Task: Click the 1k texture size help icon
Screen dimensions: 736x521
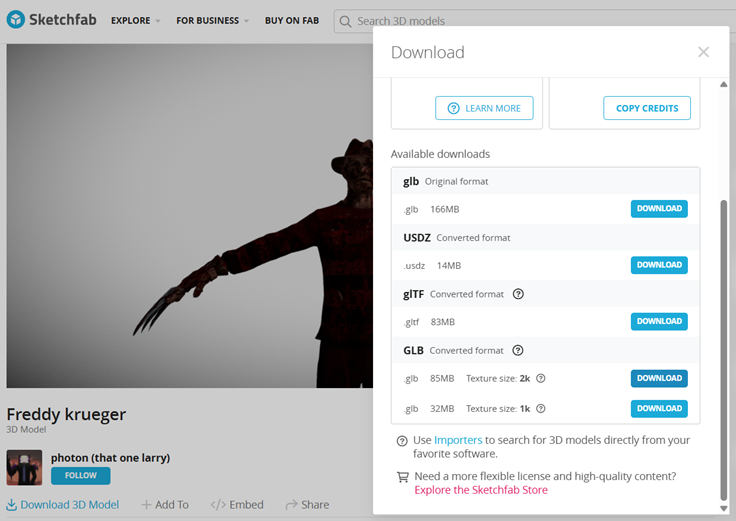Action: pyautogui.click(x=541, y=408)
